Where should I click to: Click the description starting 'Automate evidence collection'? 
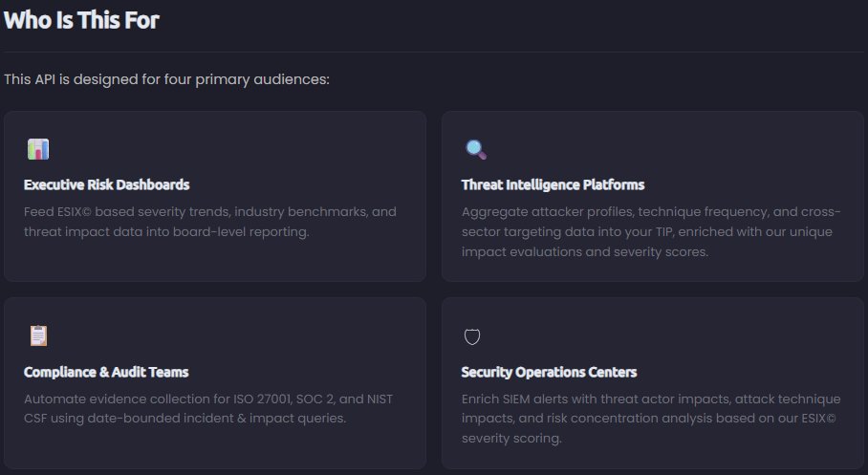click(x=208, y=408)
